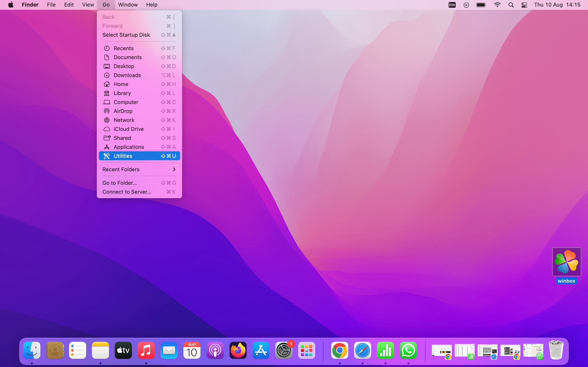Image resolution: width=588 pixels, height=367 pixels.
Task: Click the Wi-Fi icon in the menu bar
Action: coord(497,5)
